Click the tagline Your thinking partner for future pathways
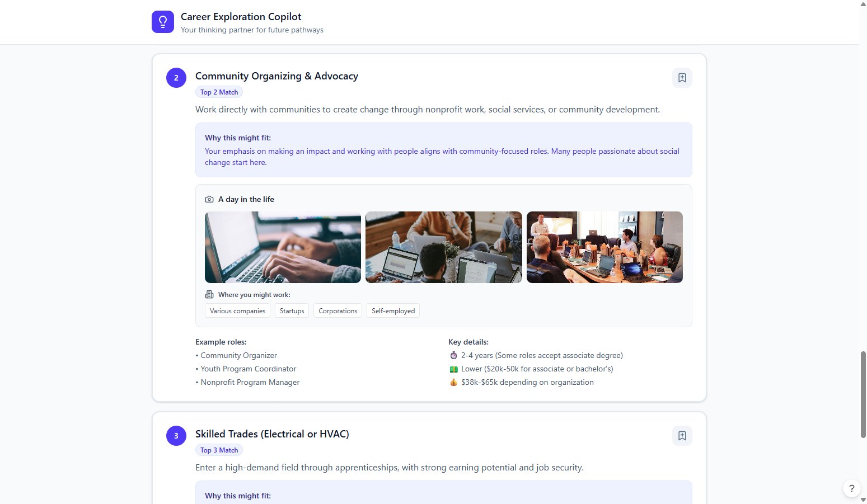This screenshot has height=504, width=867. point(252,30)
